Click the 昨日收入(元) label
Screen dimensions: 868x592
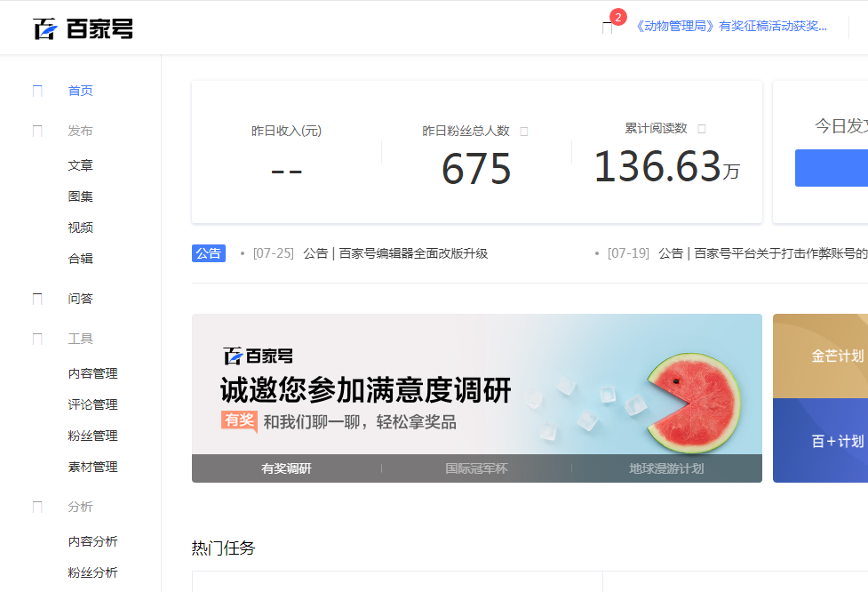[x=286, y=131]
